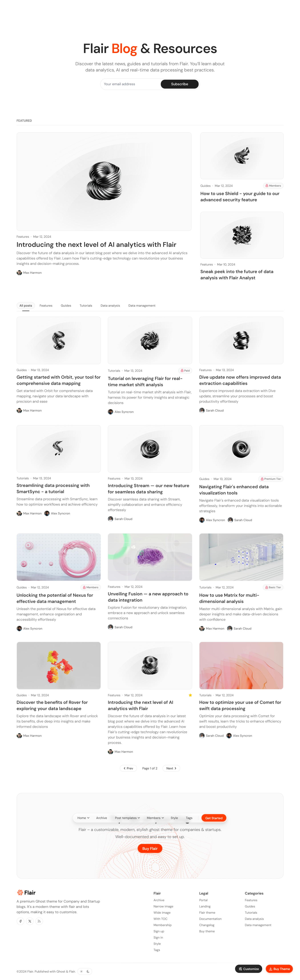
Task: Go to Next page of posts
Action: [x=171, y=768]
